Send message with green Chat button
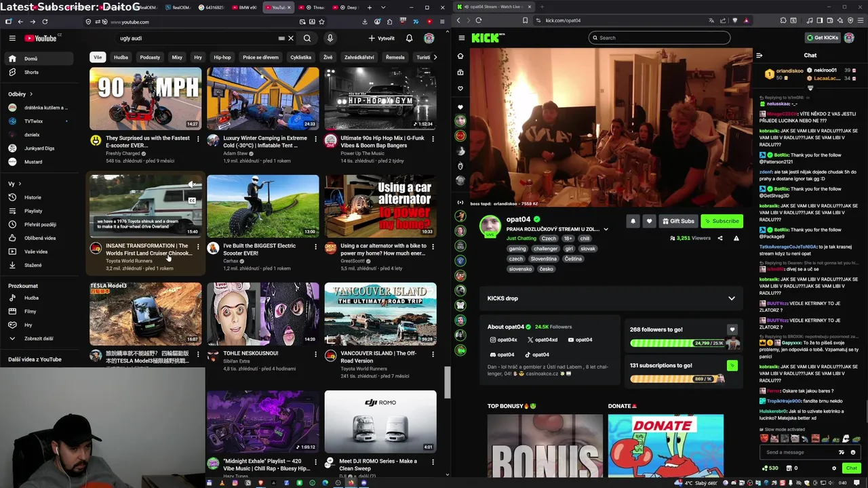This screenshot has width=868, height=488. click(851, 468)
